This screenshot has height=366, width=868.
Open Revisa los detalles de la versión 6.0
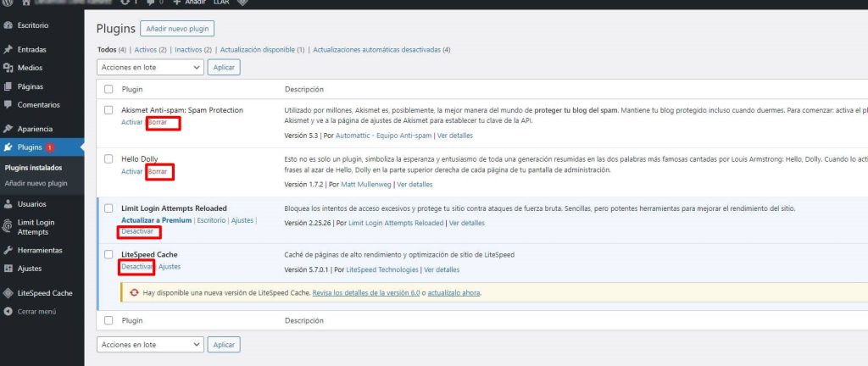tap(366, 293)
